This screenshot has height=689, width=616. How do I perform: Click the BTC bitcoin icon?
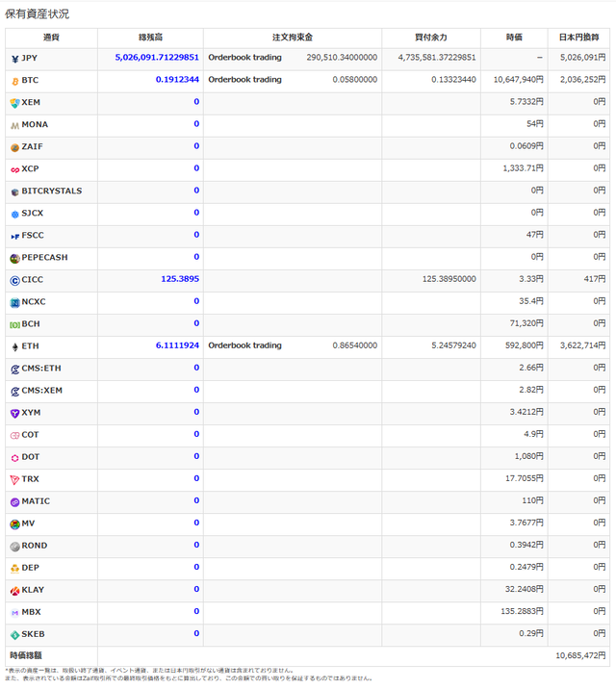click(15, 81)
